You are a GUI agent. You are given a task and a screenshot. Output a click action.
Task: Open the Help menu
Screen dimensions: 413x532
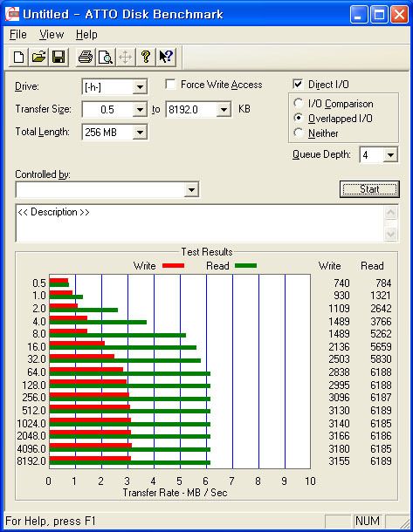tap(86, 35)
